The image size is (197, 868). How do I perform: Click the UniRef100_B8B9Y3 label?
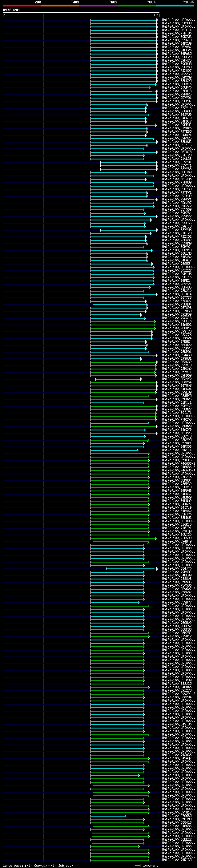177,250
